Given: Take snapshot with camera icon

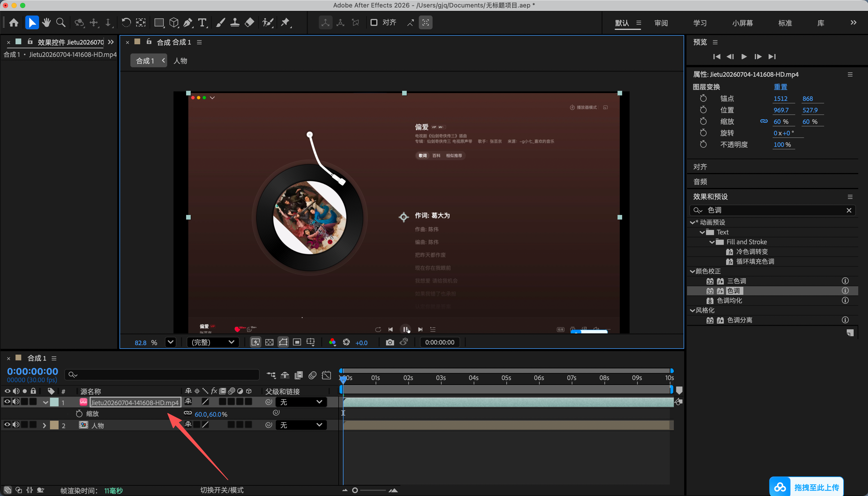Looking at the screenshot, I should (x=390, y=342).
